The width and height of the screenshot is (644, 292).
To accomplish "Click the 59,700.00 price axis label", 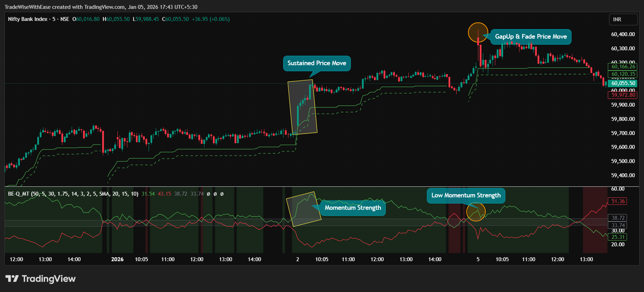I will point(623,133).
